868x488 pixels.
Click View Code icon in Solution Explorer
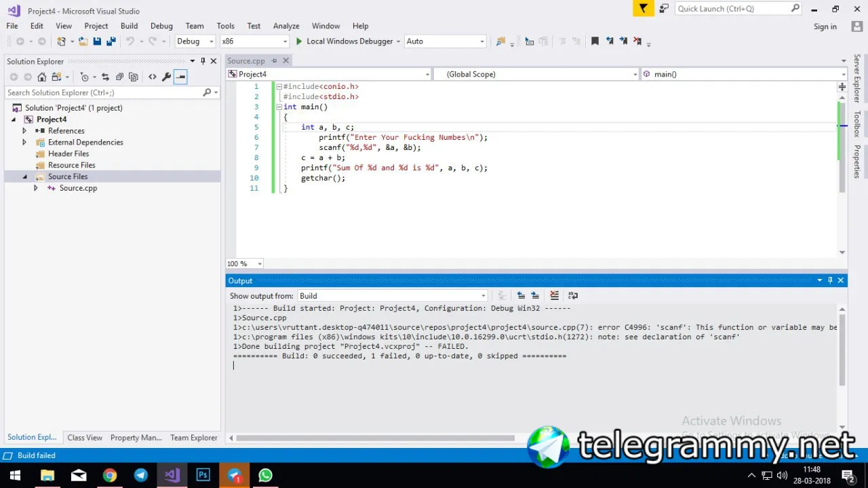tap(152, 77)
